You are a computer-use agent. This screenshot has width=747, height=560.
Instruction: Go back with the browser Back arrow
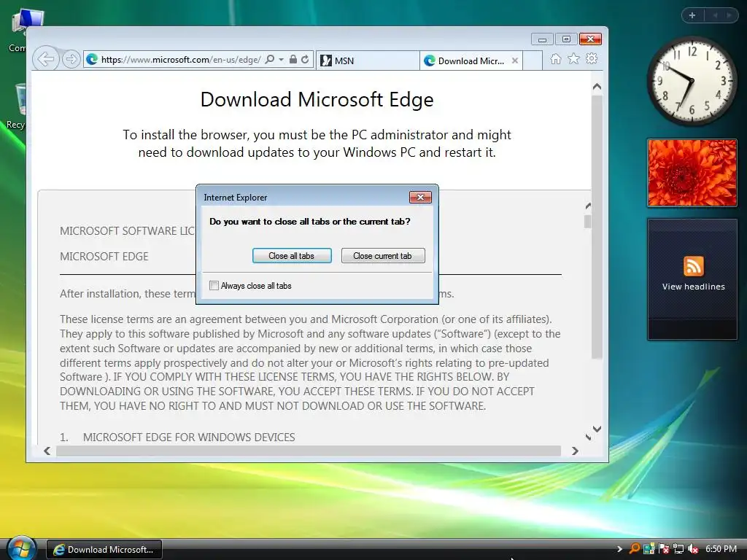46,59
